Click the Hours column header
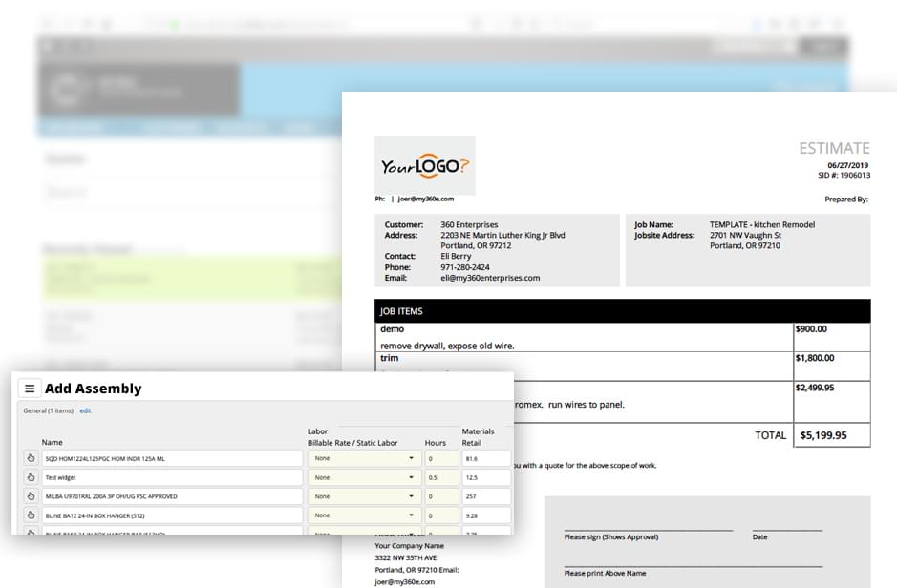 pos(436,443)
